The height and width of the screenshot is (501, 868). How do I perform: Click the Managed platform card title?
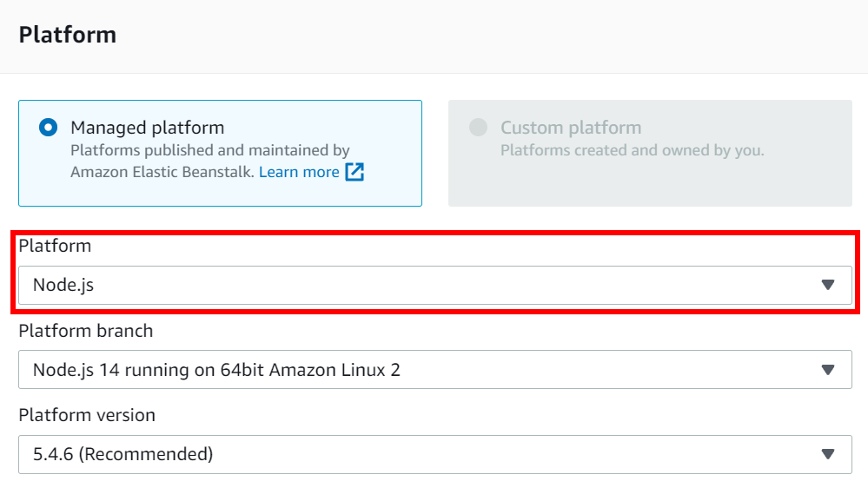[147, 127]
